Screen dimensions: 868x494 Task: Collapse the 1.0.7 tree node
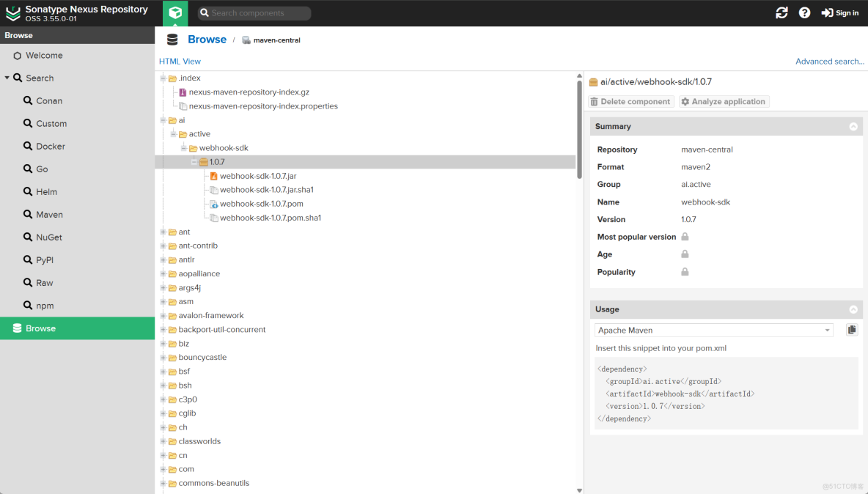(192, 162)
